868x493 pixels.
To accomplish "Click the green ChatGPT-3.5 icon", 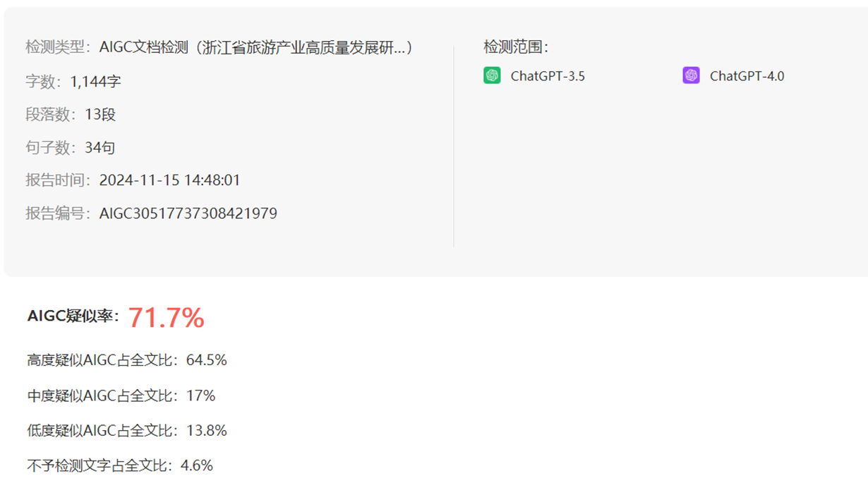I will (x=492, y=76).
